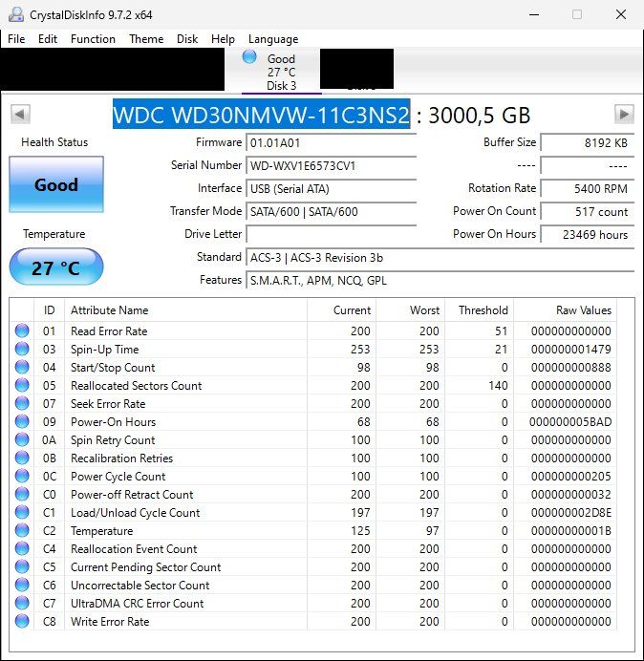
Task: Click the empty Drive Letter field
Action: pos(331,234)
